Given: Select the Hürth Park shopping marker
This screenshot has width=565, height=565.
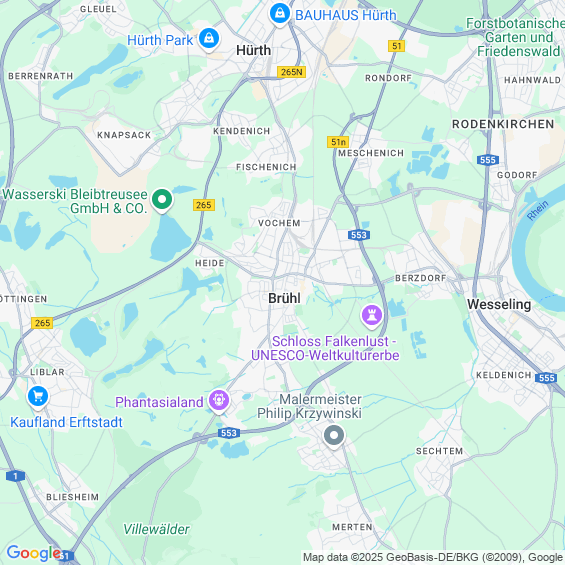Looking at the screenshot, I should 208,39.
